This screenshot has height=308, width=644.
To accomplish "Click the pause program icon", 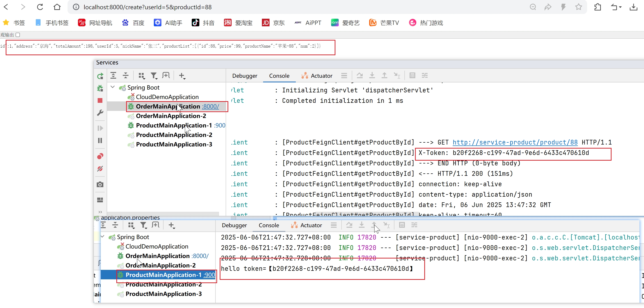I will pyautogui.click(x=100, y=140).
